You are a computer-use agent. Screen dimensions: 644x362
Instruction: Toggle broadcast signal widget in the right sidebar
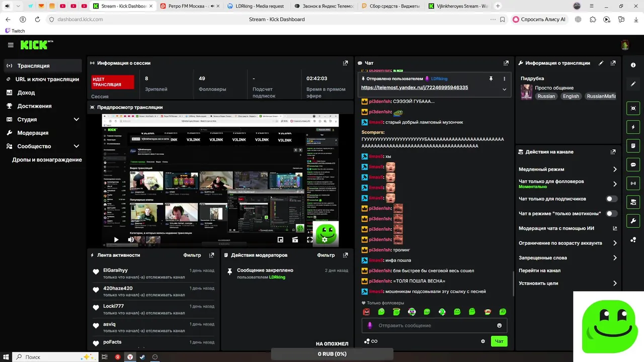tap(633, 184)
